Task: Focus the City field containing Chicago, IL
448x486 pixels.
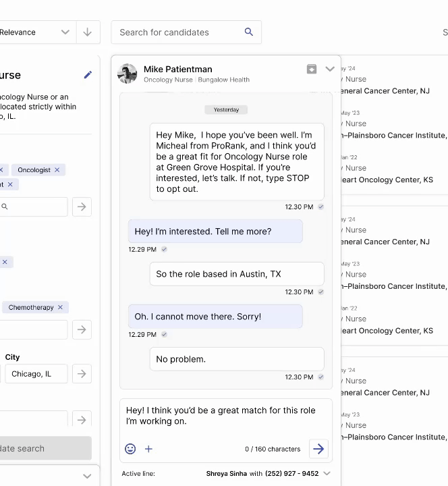Action: pyautogui.click(x=36, y=374)
